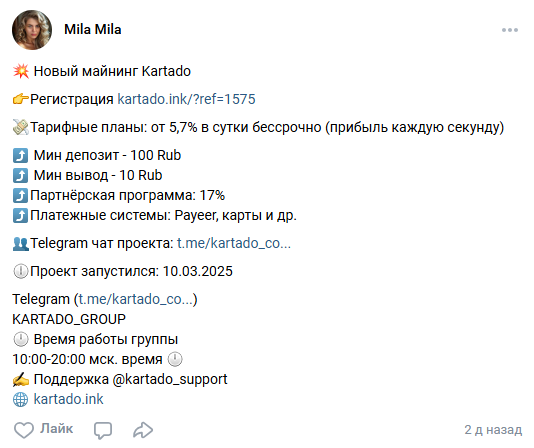Share the post using the arrow icon

143,430
